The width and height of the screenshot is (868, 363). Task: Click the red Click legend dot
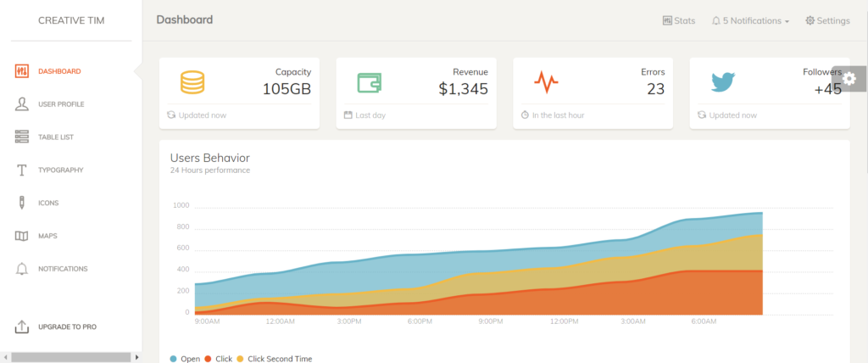pyautogui.click(x=209, y=359)
